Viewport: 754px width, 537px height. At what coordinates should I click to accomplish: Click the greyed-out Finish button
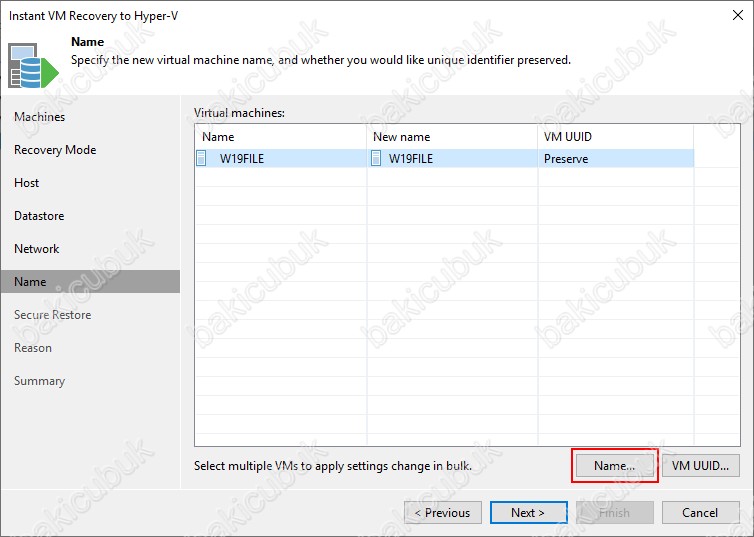pos(614,512)
